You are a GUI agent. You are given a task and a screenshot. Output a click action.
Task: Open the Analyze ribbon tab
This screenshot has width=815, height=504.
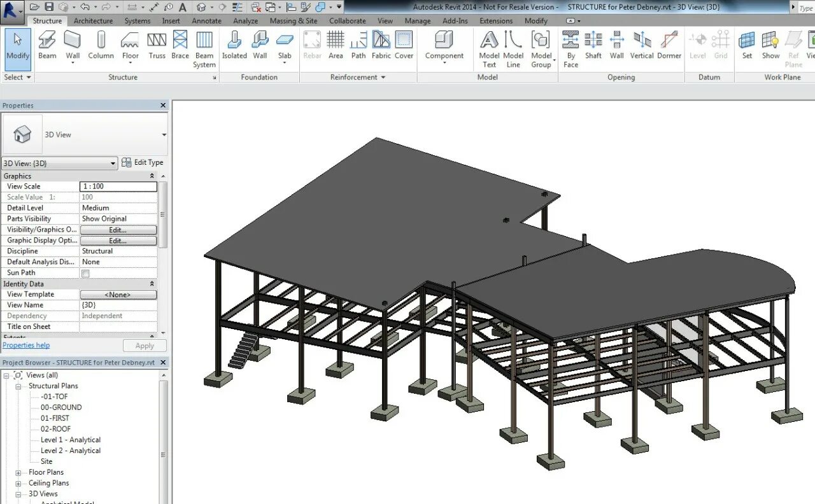tap(246, 20)
